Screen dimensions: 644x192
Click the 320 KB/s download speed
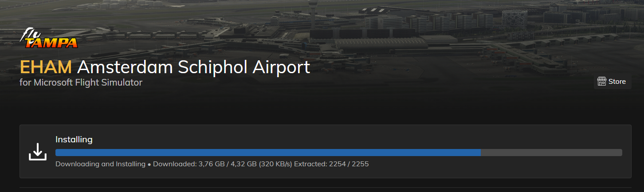coord(275,164)
